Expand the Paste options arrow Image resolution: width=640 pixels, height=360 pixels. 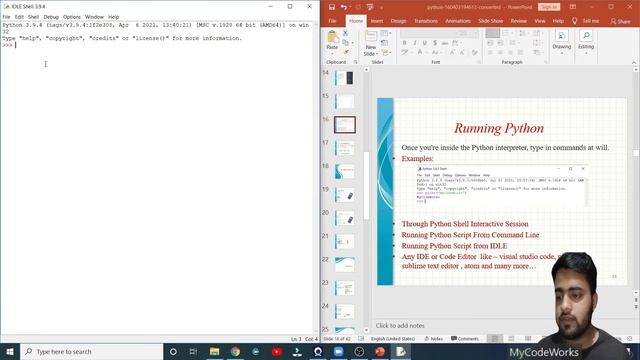tap(332, 53)
